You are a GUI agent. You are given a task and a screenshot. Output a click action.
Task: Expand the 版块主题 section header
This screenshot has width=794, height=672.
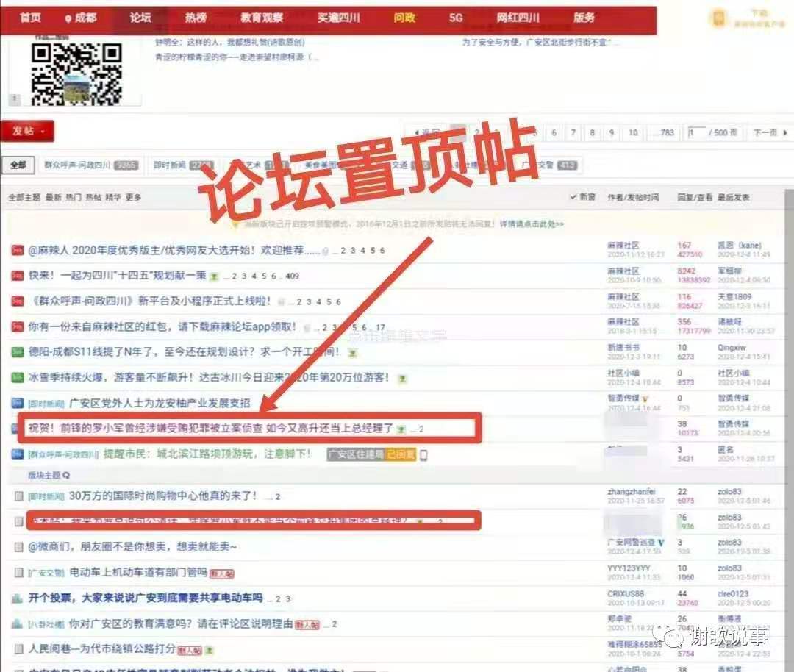coord(49,475)
